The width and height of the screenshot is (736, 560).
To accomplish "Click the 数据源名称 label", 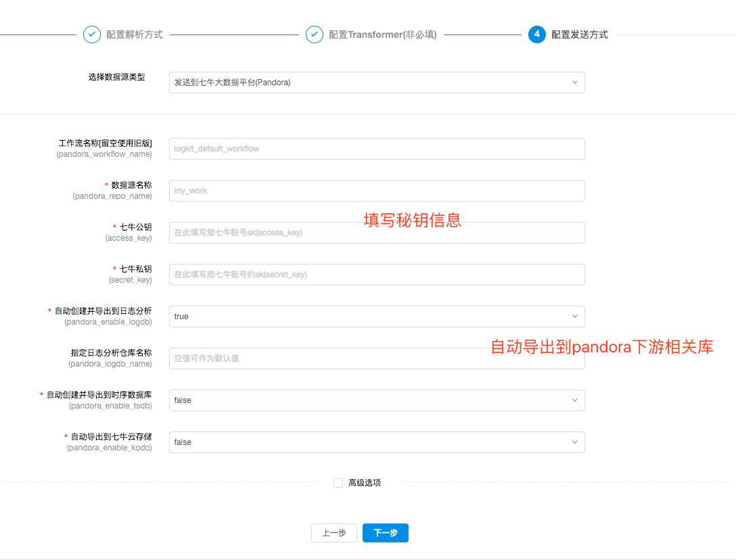I will pos(131,185).
